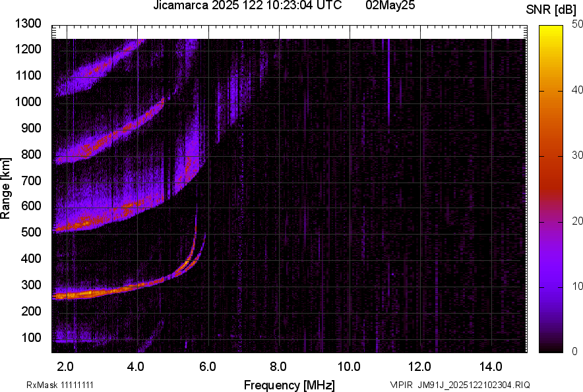Click the yellow top of the SNR colorbar
This screenshot has height=392, width=583.
550,30
